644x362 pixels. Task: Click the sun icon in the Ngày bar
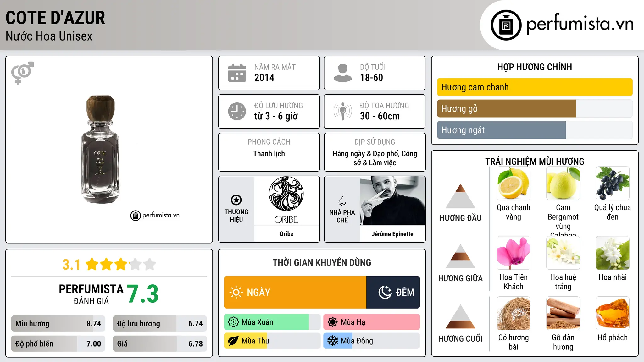(236, 292)
